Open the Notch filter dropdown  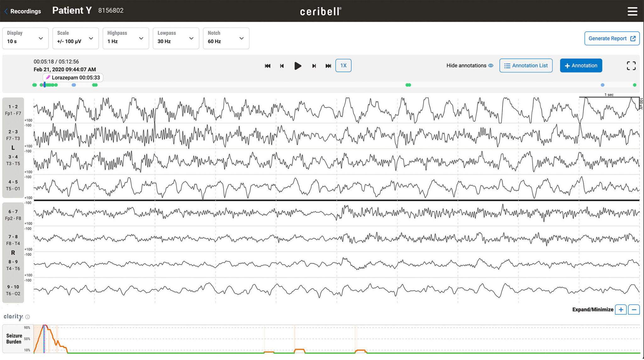pos(226,38)
